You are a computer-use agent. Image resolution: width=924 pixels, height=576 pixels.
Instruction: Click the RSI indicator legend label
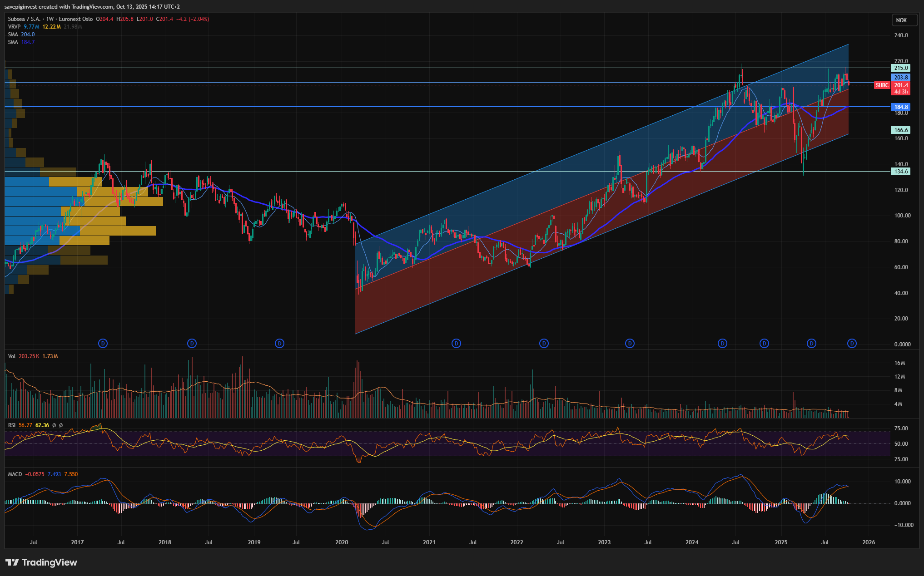[x=12, y=425]
